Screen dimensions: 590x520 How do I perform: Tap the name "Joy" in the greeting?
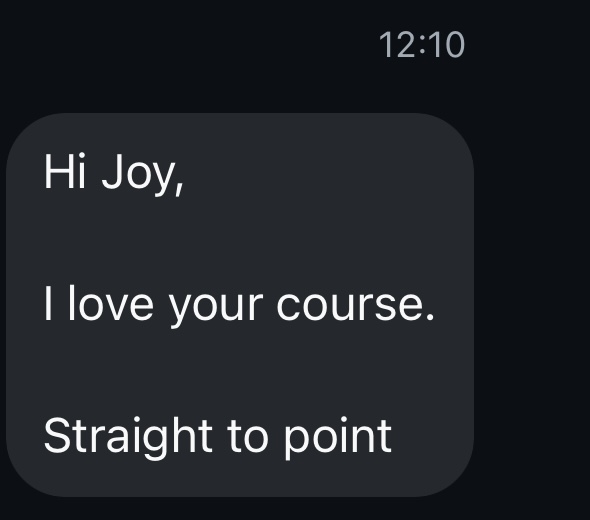tap(138, 175)
